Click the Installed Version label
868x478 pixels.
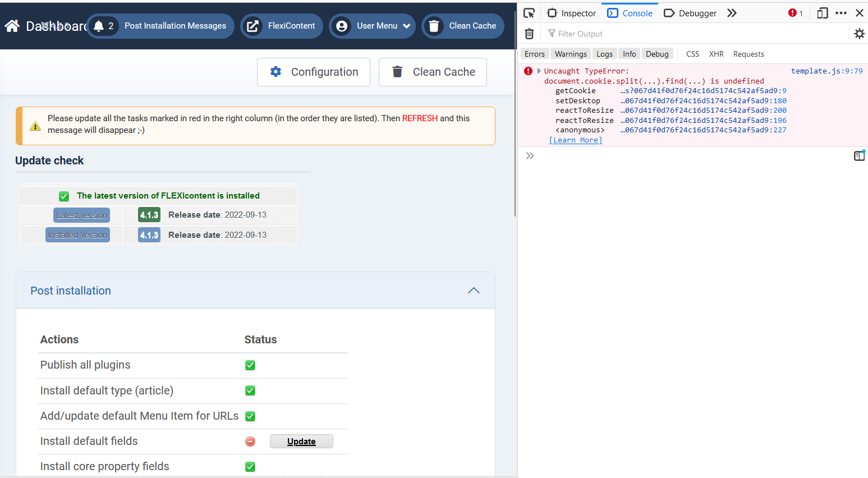(x=77, y=235)
